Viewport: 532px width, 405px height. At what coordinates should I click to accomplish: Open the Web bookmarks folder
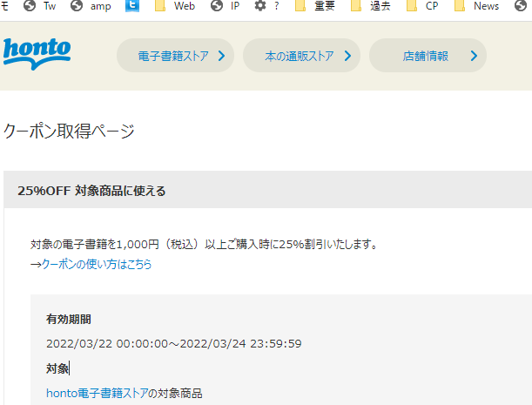coord(175,6)
